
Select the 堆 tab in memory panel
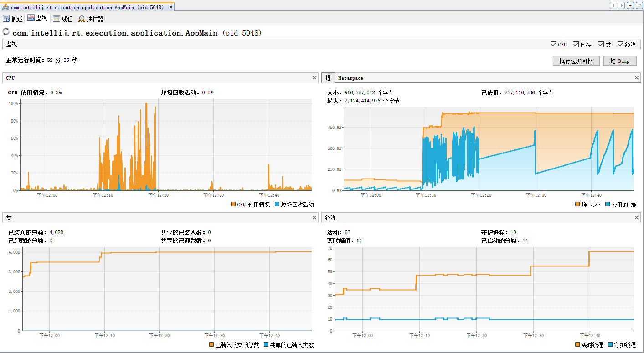point(328,78)
